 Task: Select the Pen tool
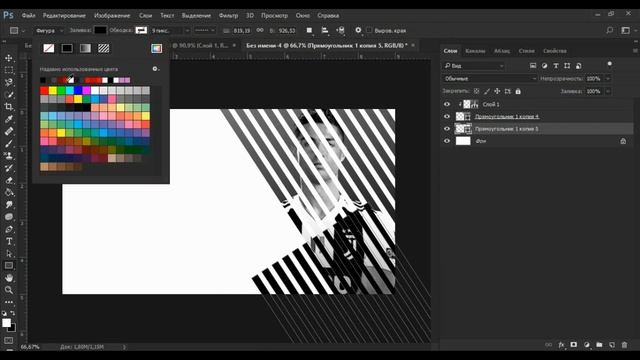point(9,229)
